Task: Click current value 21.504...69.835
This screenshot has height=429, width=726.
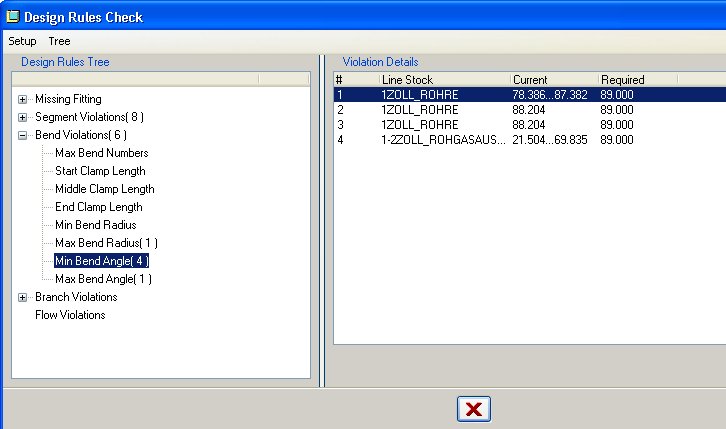Action: (550, 140)
